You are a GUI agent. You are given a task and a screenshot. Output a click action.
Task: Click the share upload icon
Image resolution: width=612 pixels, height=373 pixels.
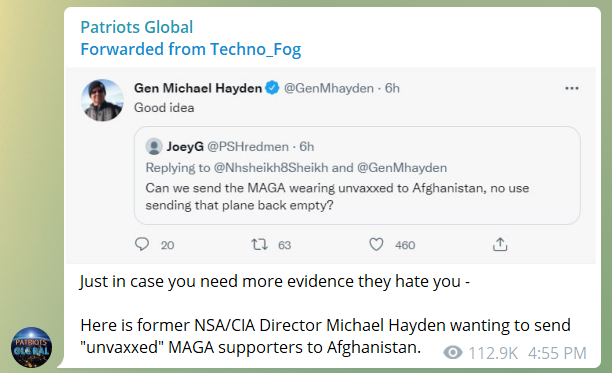[x=500, y=244]
